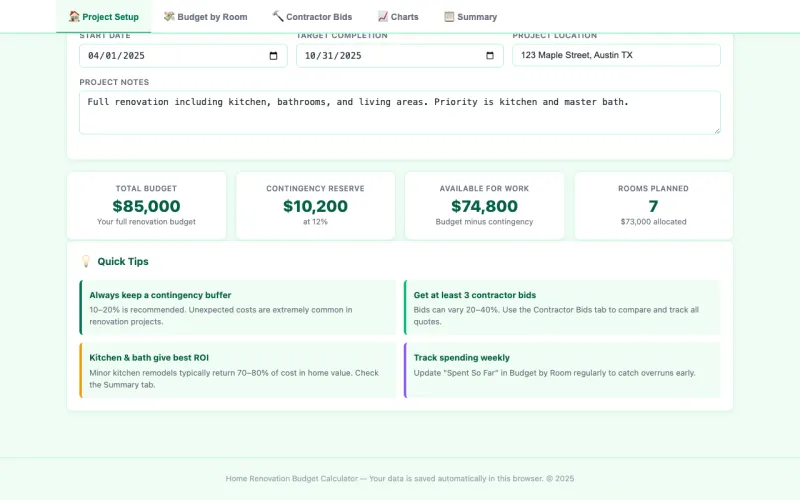Click the Available for Work $74,800 card

(x=484, y=206)
